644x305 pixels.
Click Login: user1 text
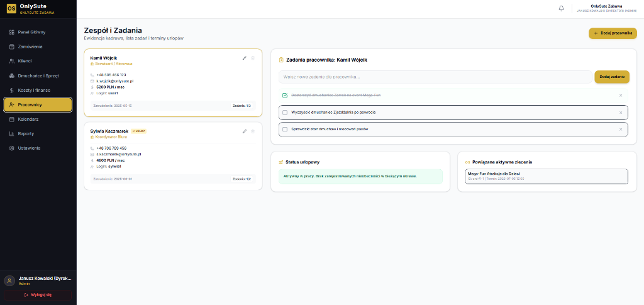(x=107, y=93)
